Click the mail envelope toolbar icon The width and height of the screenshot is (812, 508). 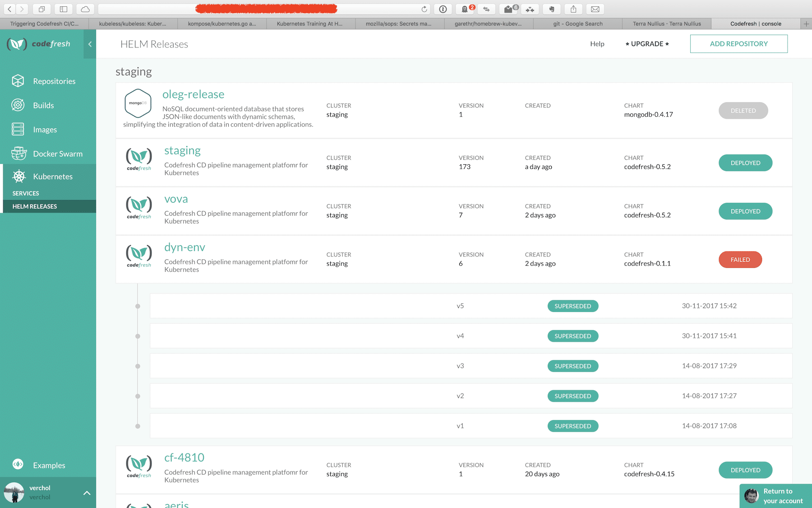click(595, 9)
